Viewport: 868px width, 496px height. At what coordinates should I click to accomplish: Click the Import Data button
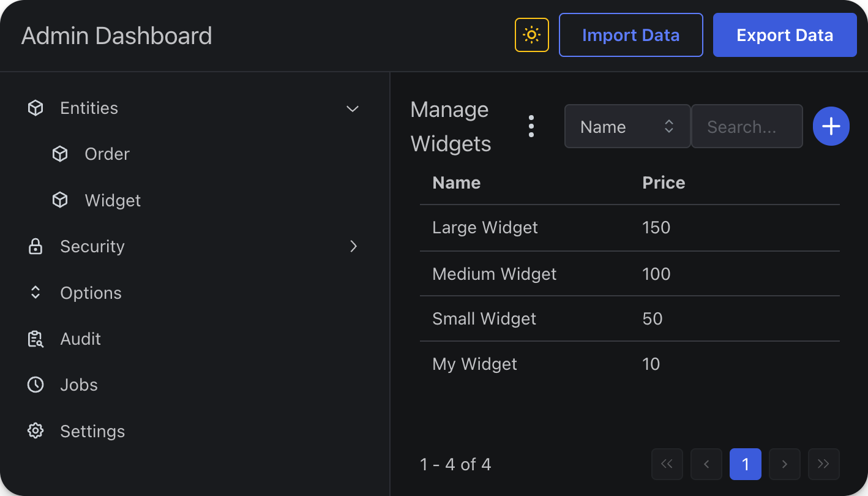630,35
